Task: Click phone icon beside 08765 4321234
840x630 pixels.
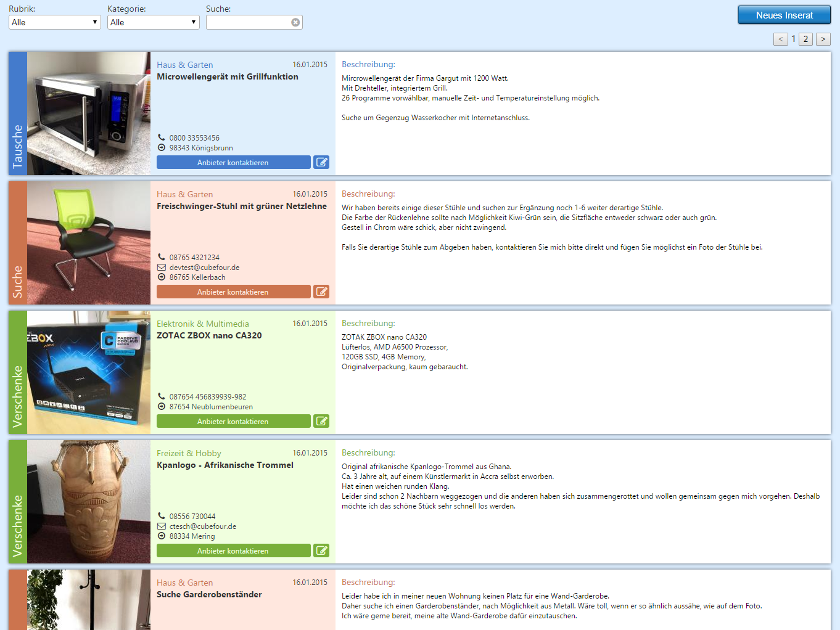Action: [x=162, y=257]
